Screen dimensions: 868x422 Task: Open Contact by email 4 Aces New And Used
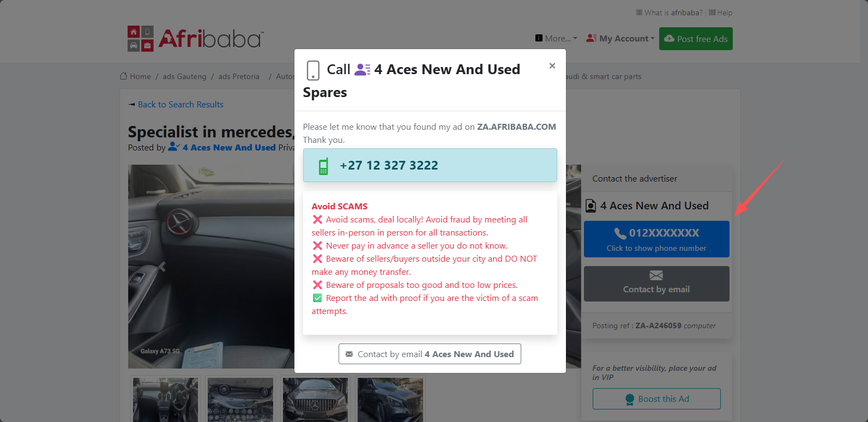[430, 354]
